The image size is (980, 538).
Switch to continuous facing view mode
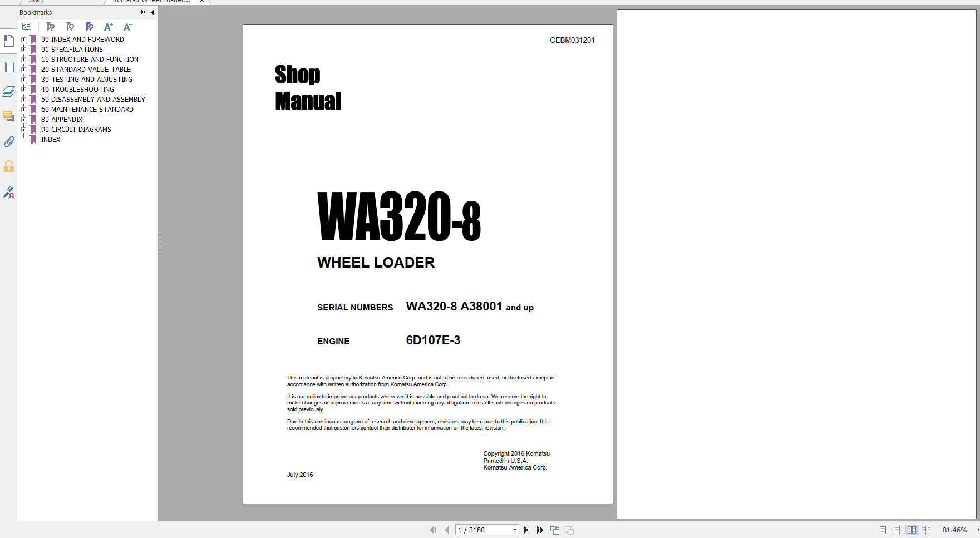(x=926, y=530)
